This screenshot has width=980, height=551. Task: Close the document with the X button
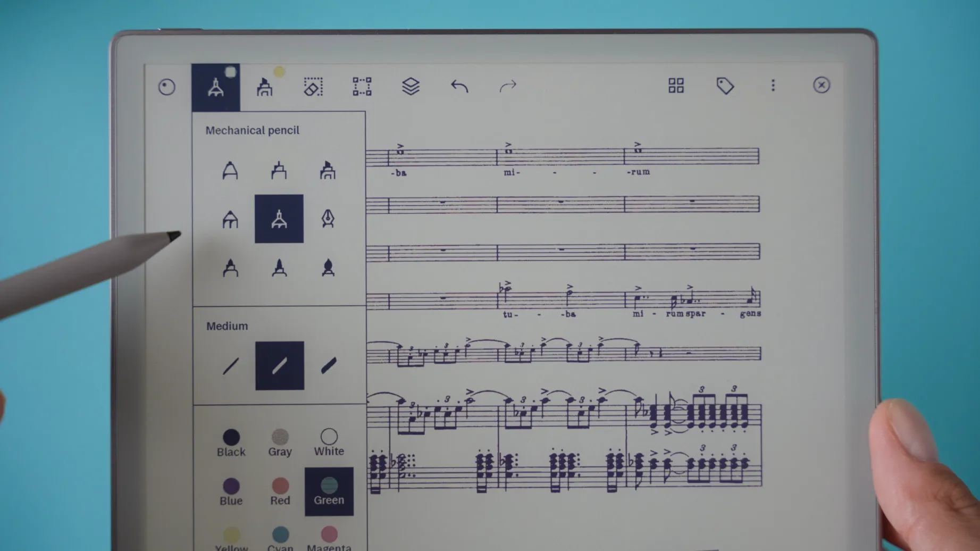click(822, 85)
